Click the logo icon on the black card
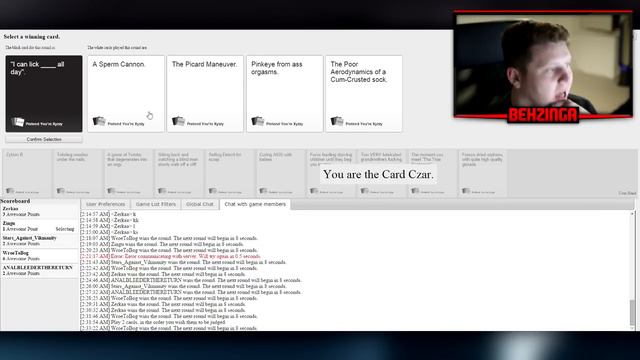This screenshot has height=360, width=640. pos(18,122)
